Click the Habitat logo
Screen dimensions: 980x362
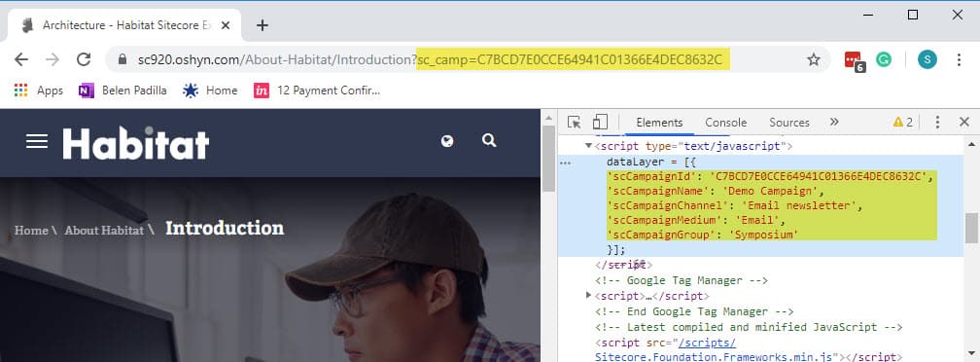(x=136, y=142)
